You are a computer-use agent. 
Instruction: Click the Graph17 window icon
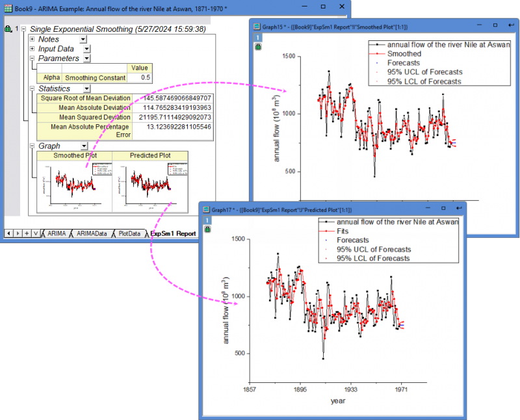tap(206, 209)
